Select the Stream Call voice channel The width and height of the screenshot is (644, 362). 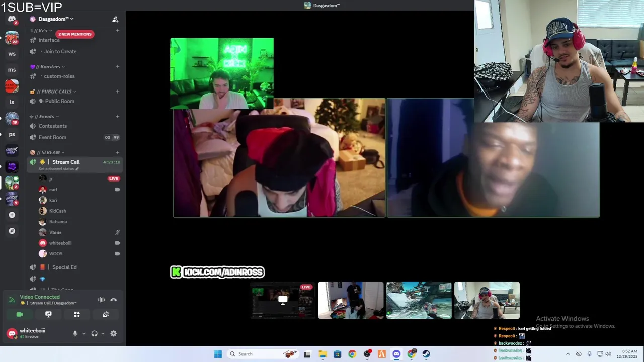tap(66, 162)
